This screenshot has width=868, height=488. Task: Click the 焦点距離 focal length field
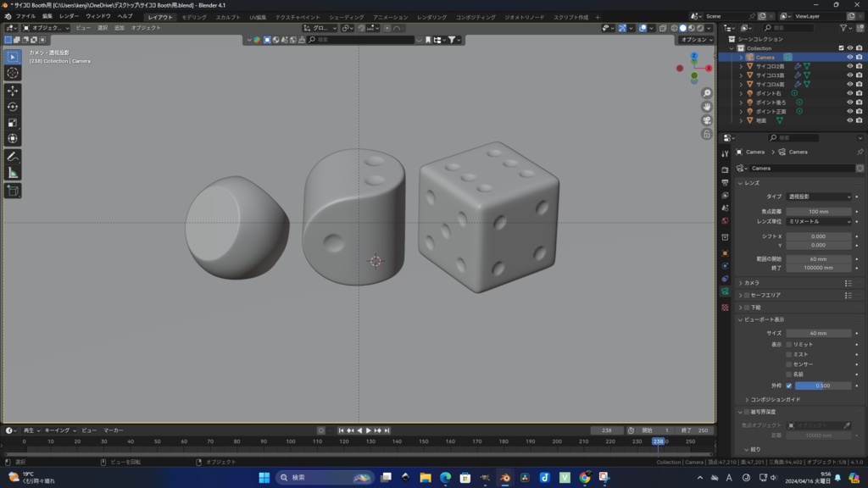pos(819,211)
